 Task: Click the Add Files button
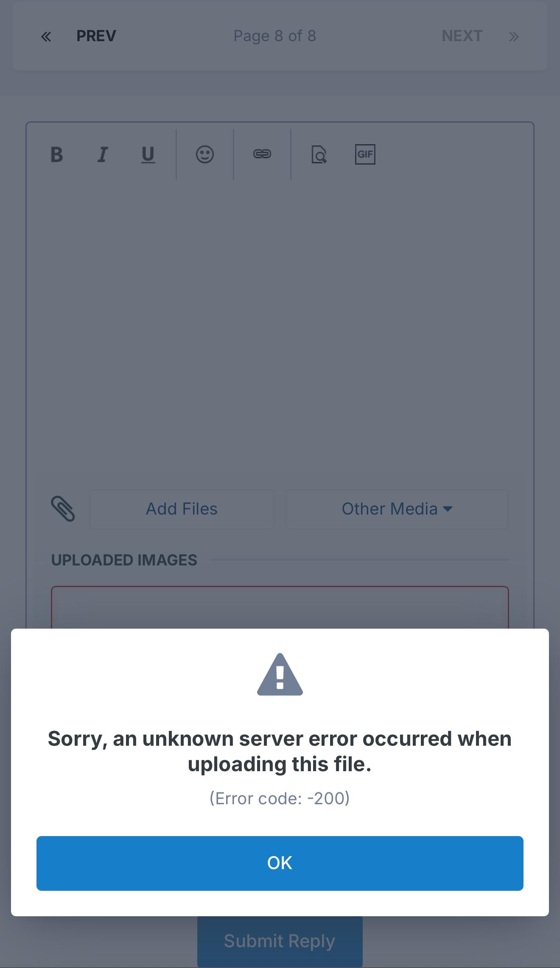coord(182,509)
